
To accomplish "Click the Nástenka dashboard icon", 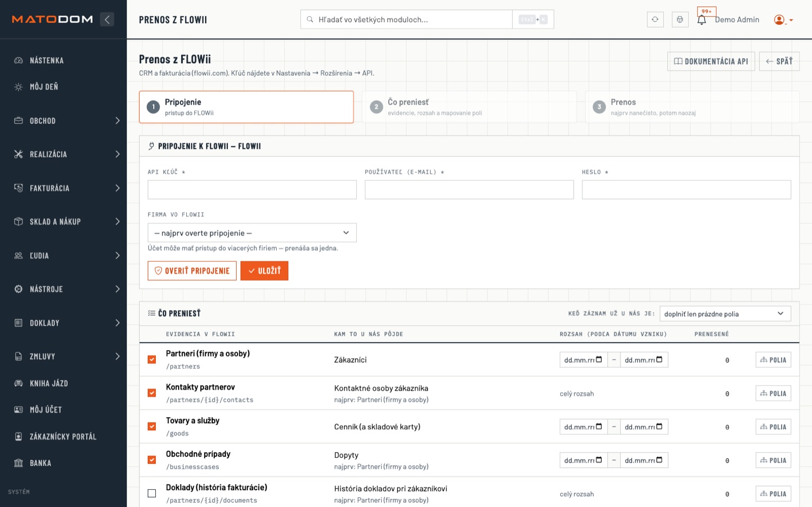I will point(18,61).
